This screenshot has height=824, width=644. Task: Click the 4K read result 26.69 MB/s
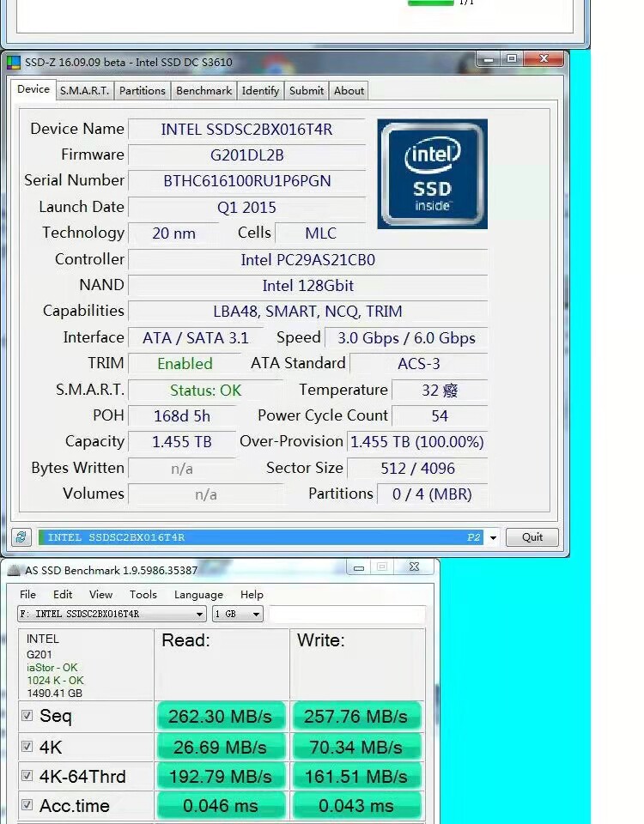[221, 747]
